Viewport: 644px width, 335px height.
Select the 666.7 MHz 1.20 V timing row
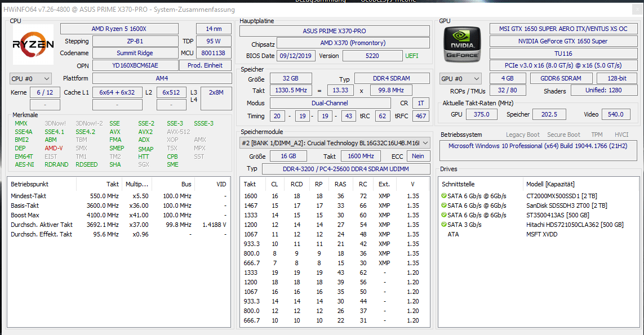click(x=334, y=320)
